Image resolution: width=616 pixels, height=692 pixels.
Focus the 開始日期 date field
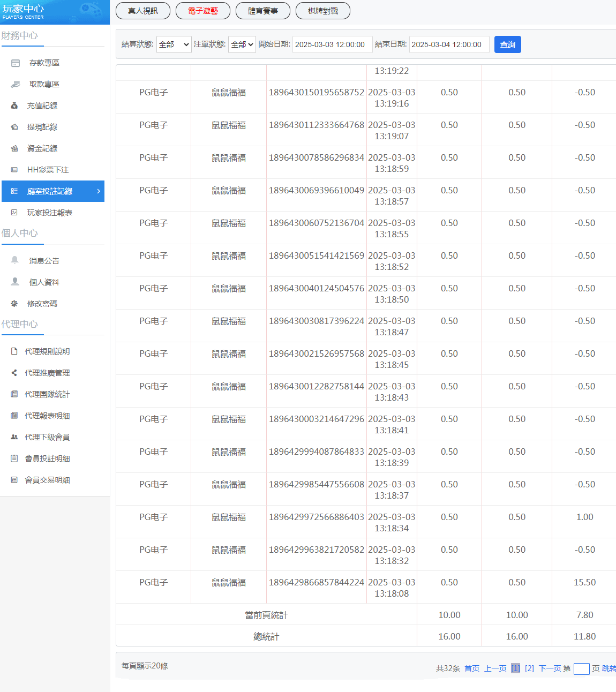[x=332, y=44]
